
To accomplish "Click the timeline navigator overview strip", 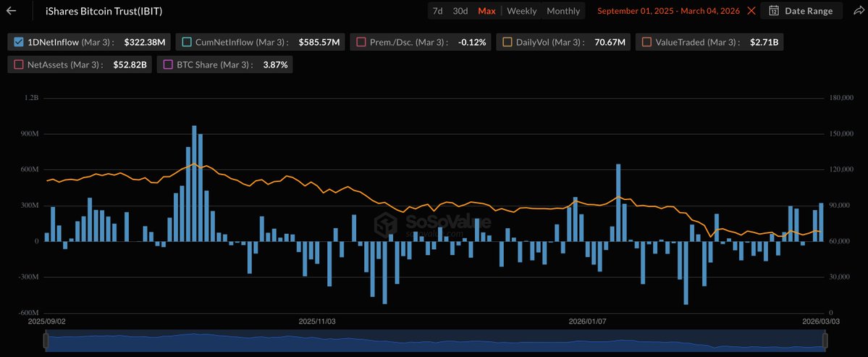I will (436, 341).
